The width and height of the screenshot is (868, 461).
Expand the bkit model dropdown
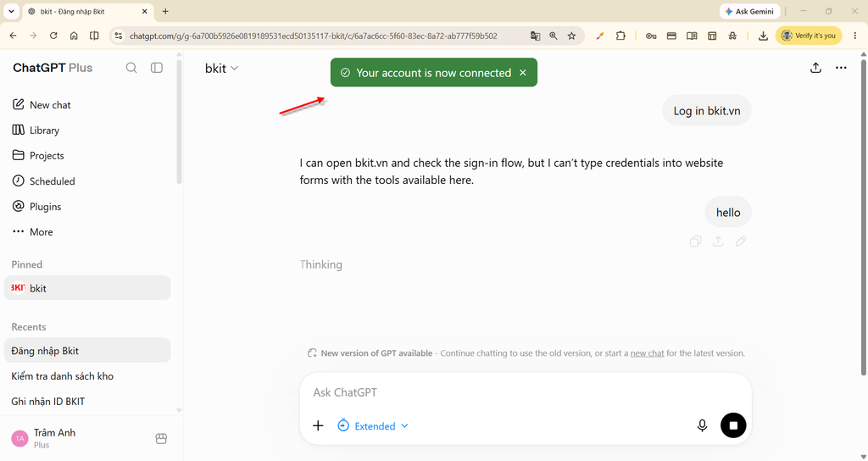click(x=221, y=68)
